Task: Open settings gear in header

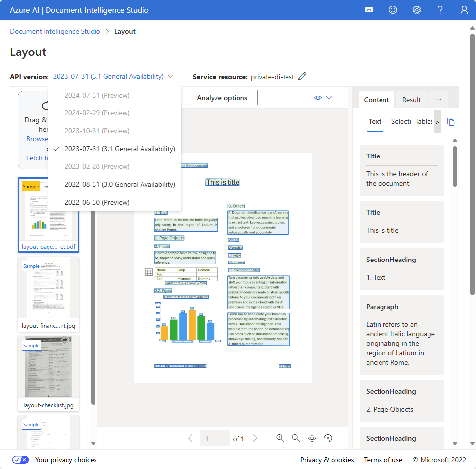Action: coord(417,10)
